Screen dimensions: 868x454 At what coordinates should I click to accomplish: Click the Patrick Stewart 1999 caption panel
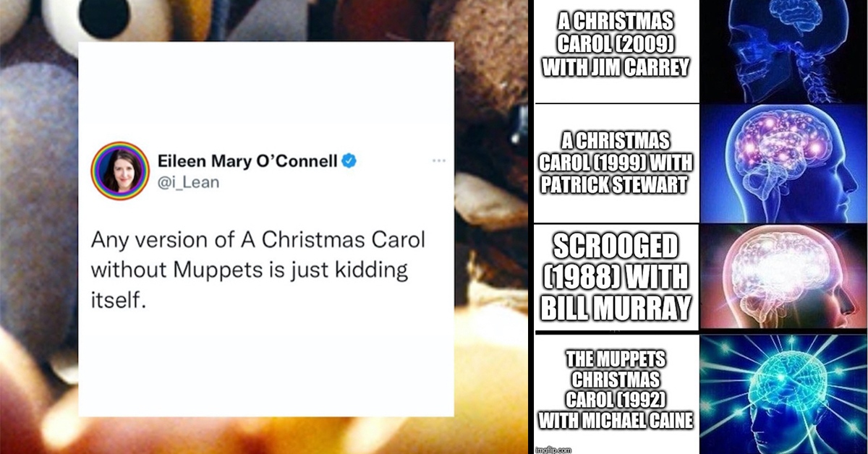point(617,163)
